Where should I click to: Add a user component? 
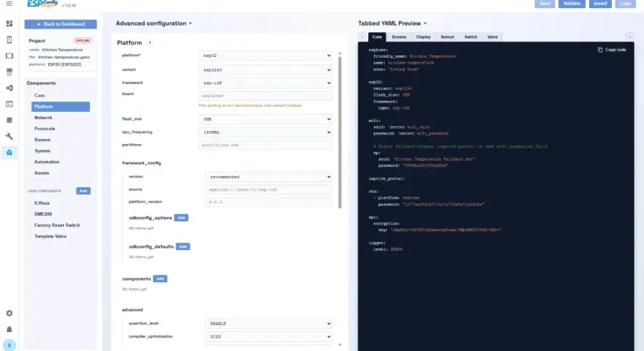click(83, 191)
